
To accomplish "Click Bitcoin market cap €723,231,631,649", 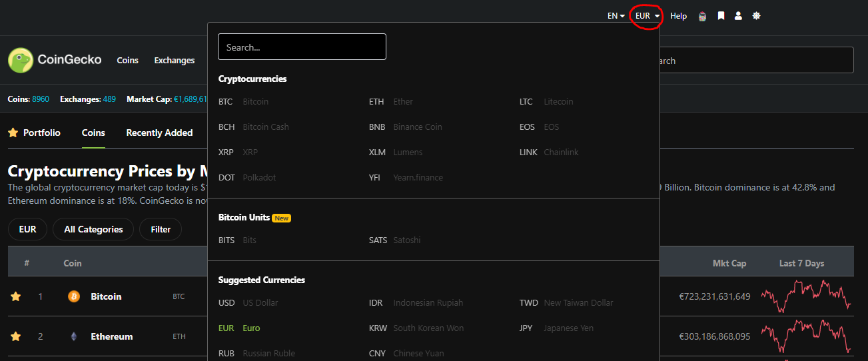I will point(715,296).
